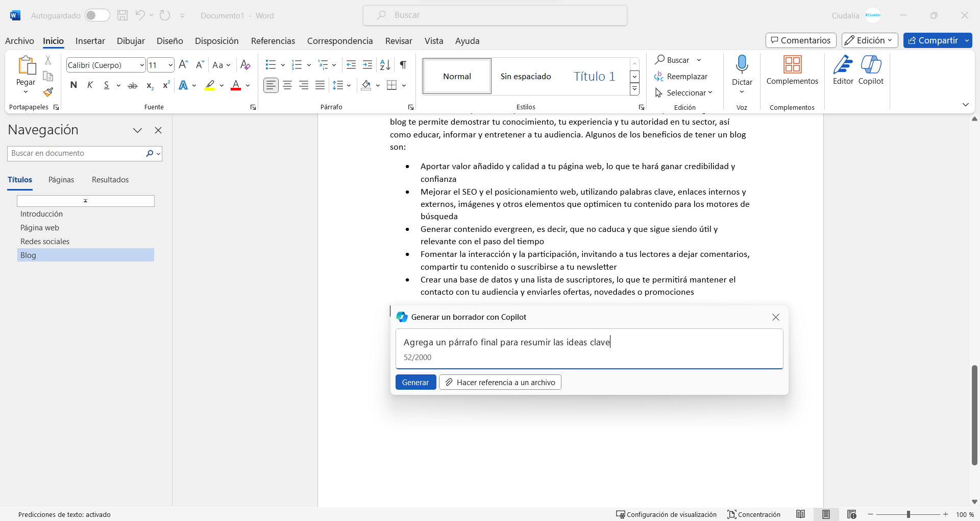Image resolution: width=980 pixels, height=521 pixels.
Task: Switch to the Referencias ribbon tab
Action: (273, 41)
